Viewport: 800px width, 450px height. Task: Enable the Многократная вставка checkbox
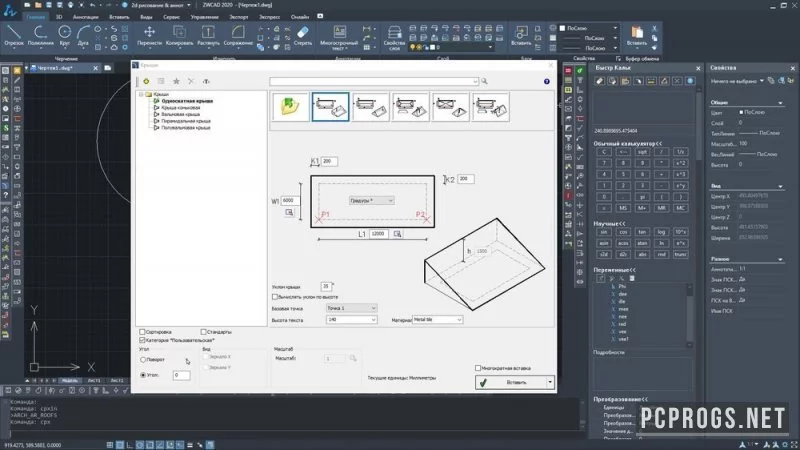478,368
